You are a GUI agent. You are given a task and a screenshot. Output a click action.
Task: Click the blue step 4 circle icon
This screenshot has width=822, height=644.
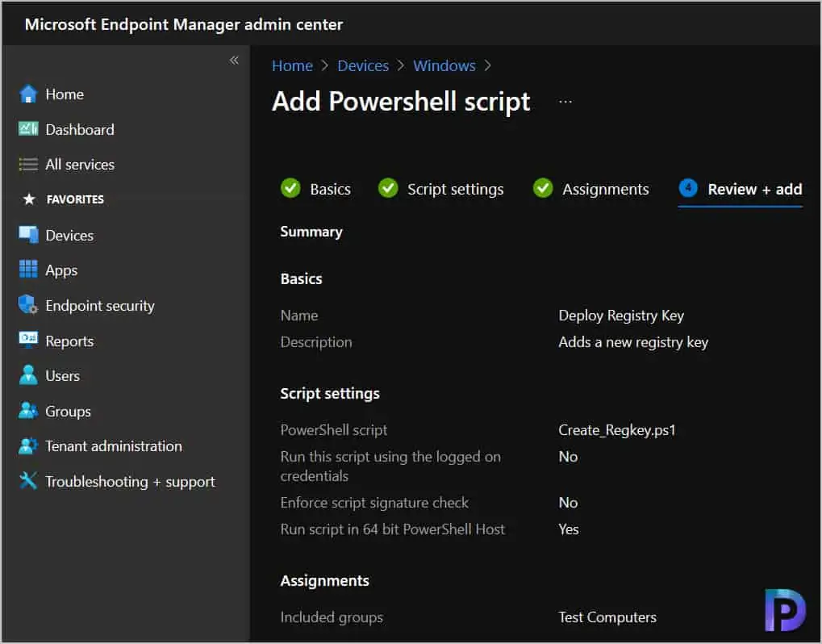click(688, 188)
